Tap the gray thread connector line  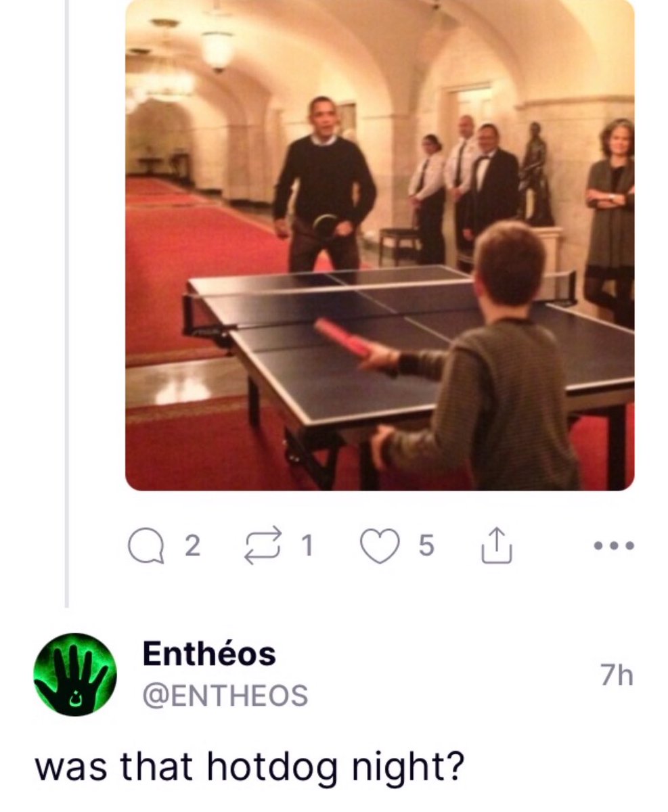pyautogui.click(x=66, y=303)
